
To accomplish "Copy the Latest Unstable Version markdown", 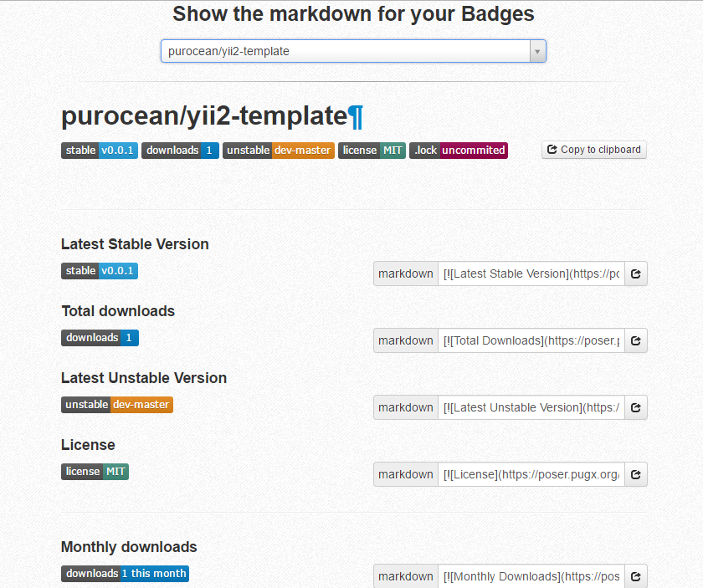I will click(x=636, y=407).
